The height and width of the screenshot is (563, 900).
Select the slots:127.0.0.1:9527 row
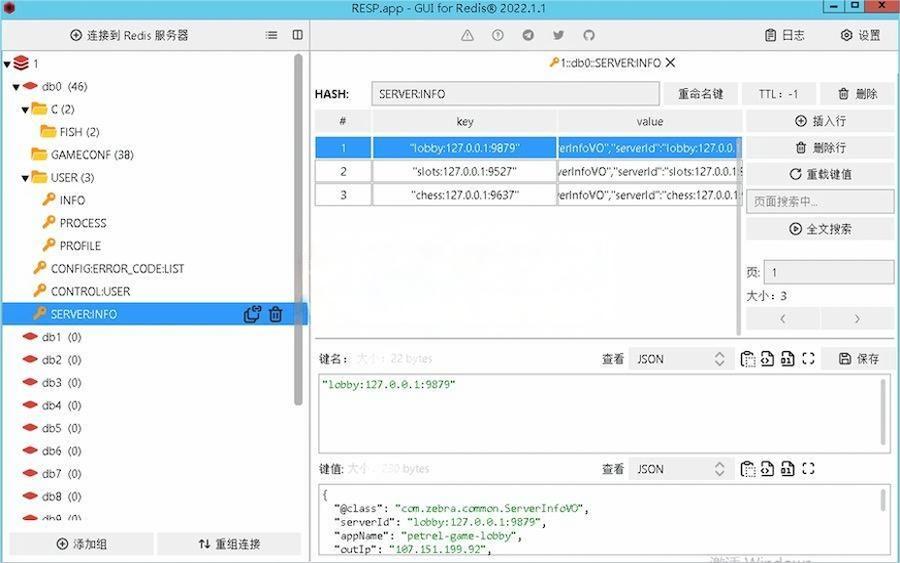[x=528, y=172]
